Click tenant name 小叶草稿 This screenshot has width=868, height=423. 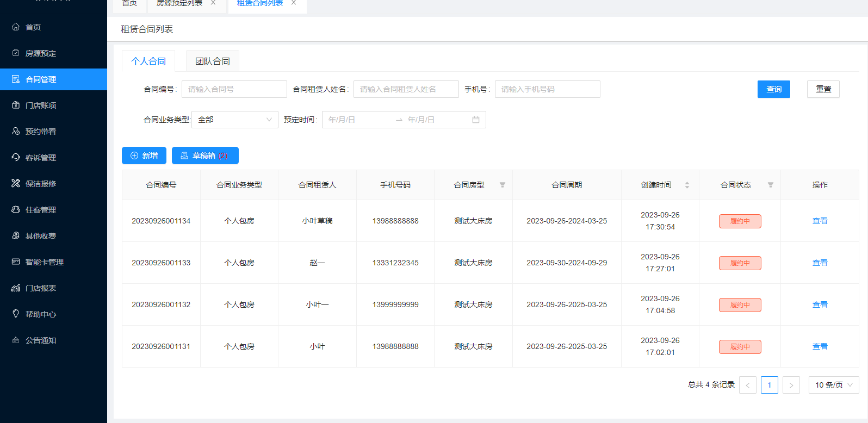318,221
